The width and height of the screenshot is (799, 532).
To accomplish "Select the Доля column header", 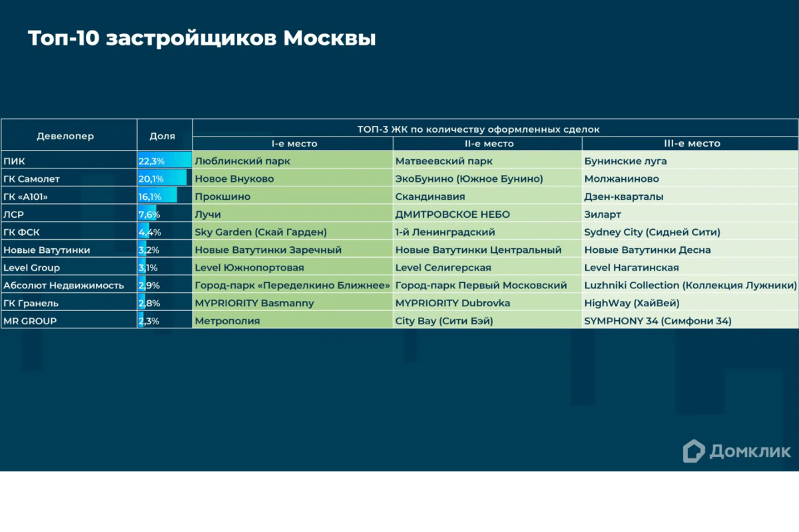I will [162, 136].
